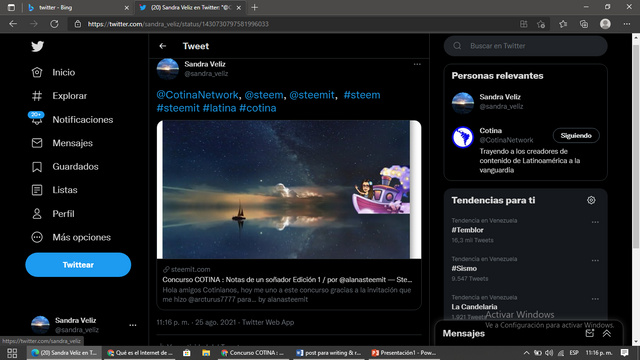Viewport: 640px width, 360px height.
Task: Click Sandra Veliz avatar in tweet
Action: pos(168,69)
